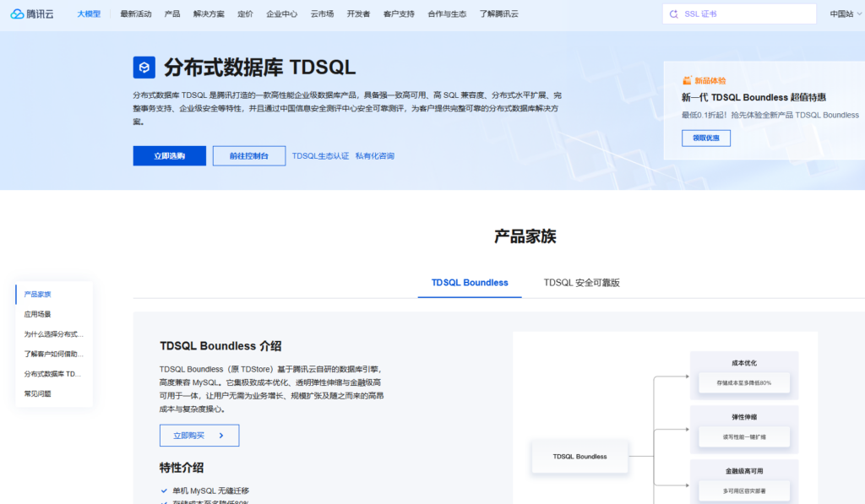Click the 金融级高可用 diagram card
Image resolution: width=865 pixels, height=504 pixels.
(x=744, y=482)
